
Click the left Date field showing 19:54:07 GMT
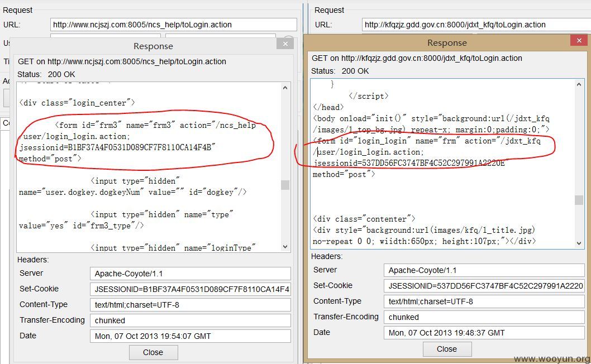190,336
